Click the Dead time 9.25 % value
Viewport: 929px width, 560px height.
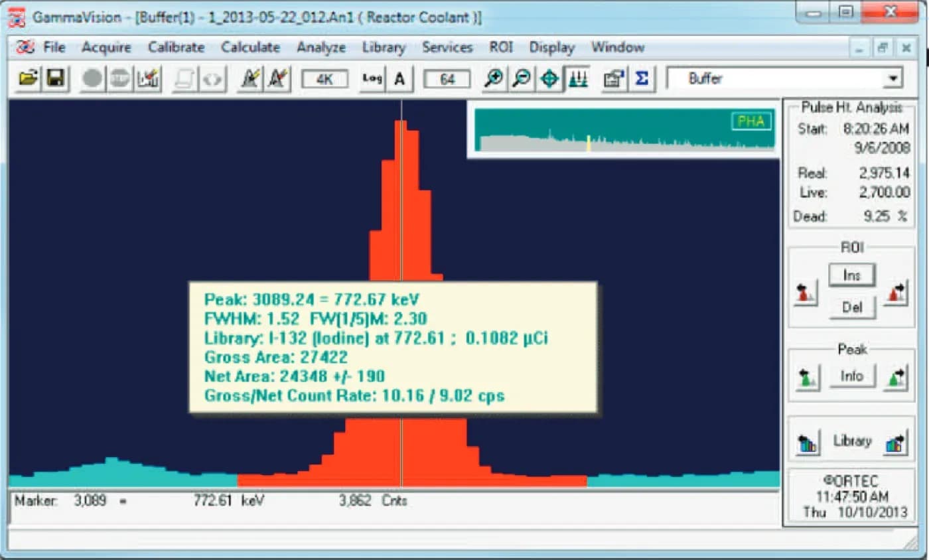[887, 216]
